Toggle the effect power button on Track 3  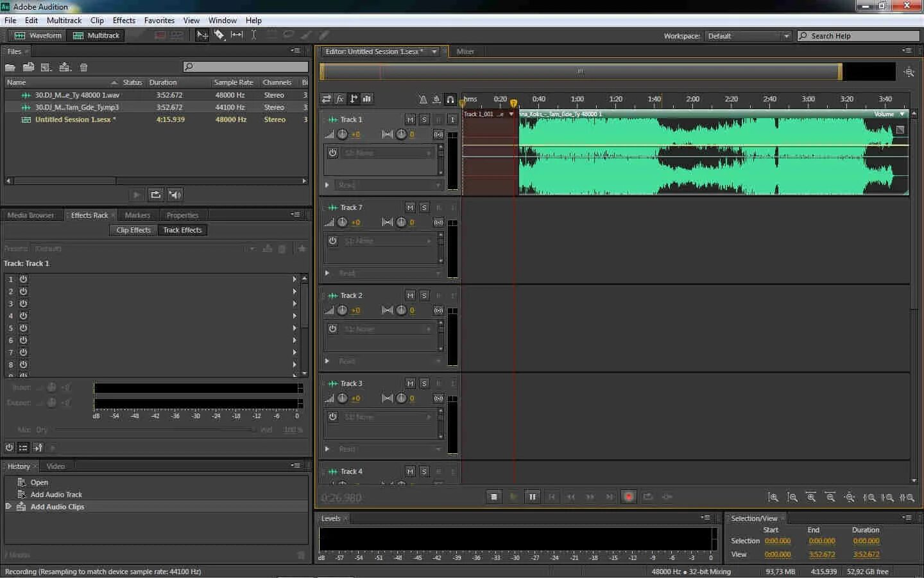(x=332, y=416)
